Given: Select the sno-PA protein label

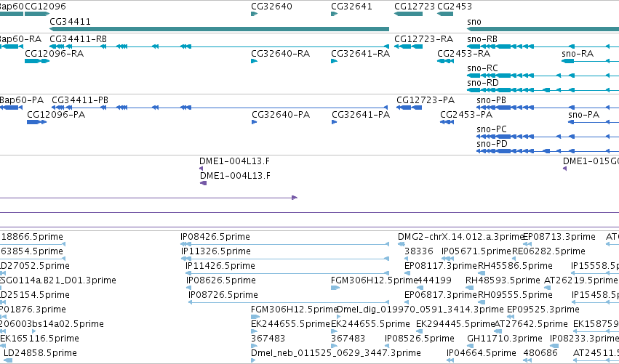Looking at the screenshot, I should (x=584, y=115).
